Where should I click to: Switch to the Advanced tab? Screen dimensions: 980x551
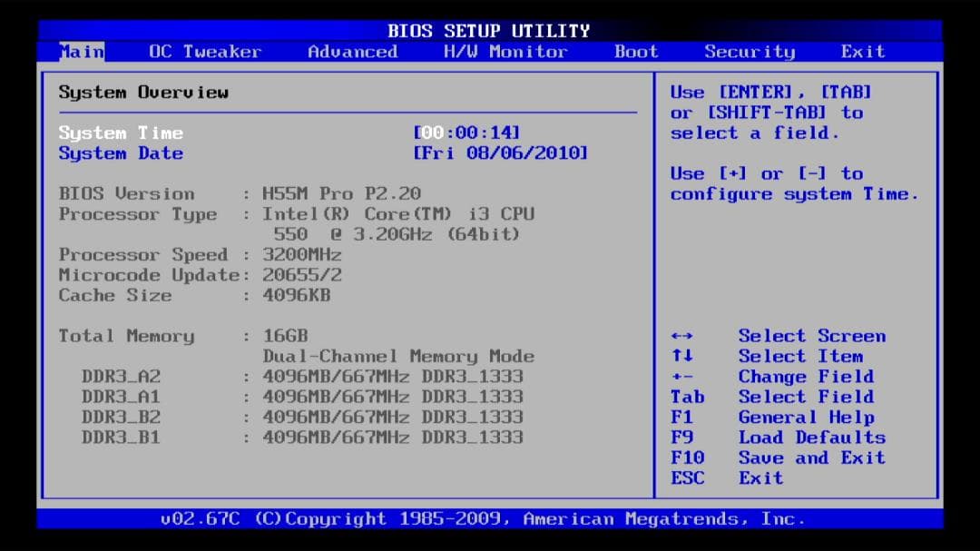point(352,52)
